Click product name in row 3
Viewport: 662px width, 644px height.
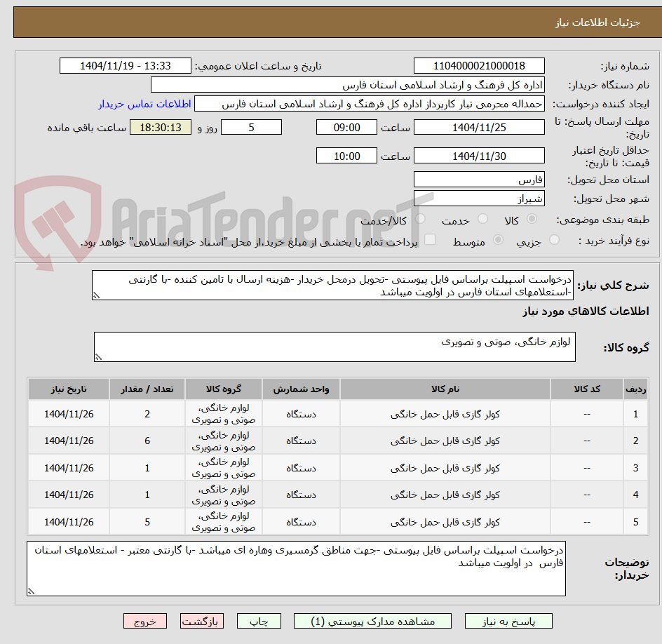point(445,468)
